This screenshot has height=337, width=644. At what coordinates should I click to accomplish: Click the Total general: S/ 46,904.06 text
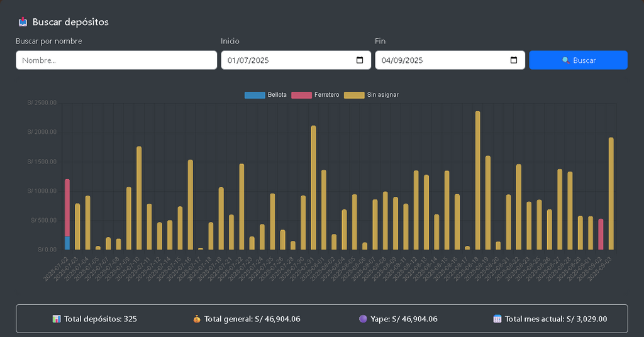coord(252,319)
